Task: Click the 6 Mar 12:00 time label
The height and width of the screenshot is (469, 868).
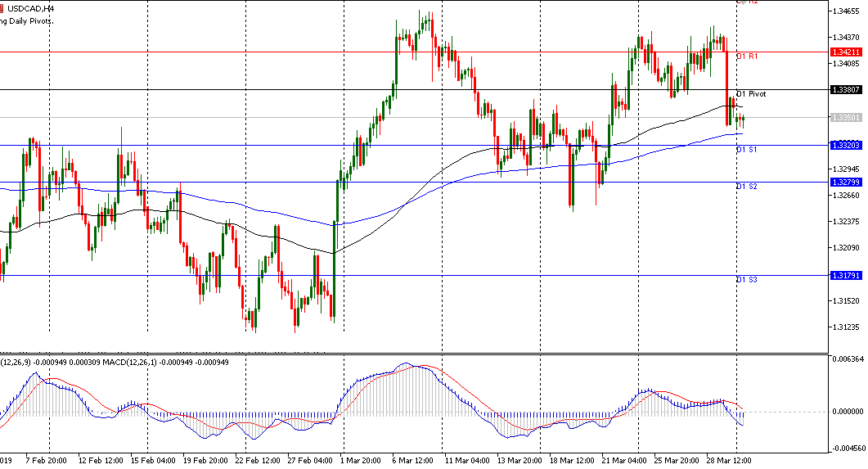Action: tap(412, 461)
